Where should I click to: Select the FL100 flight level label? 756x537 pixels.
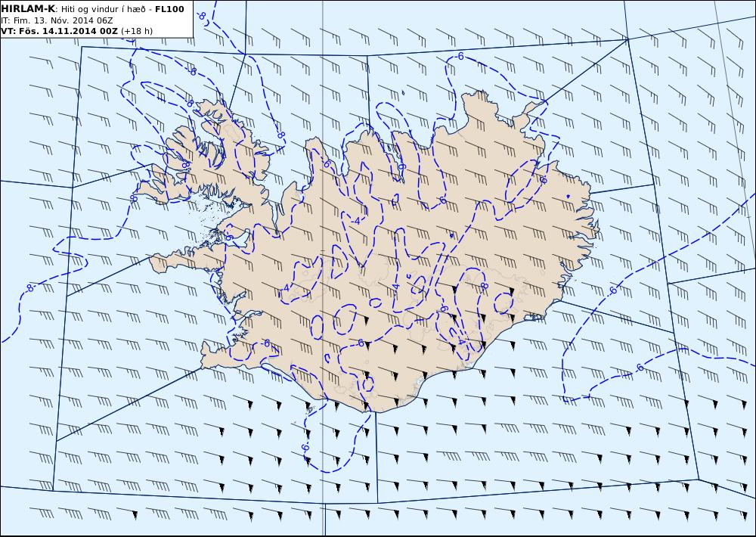(169, 9)
